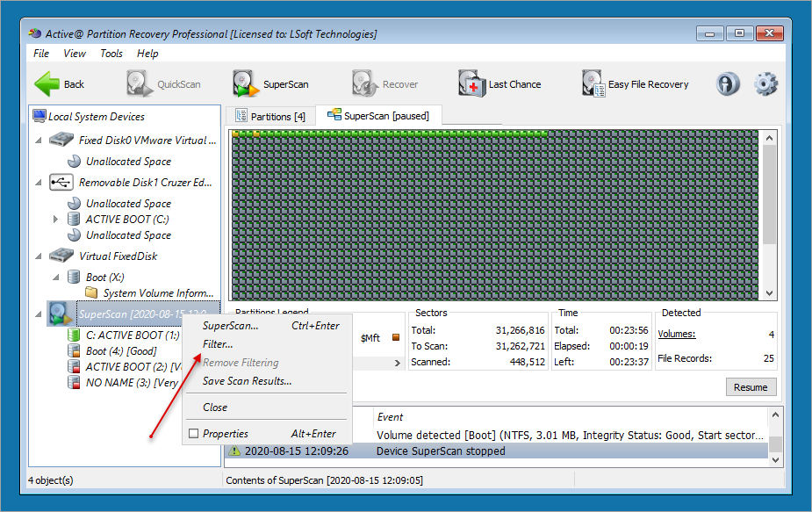The image size is (812, 512).
Task: Click warning icon on SuperScan stopped event
Action: [234, 451]
